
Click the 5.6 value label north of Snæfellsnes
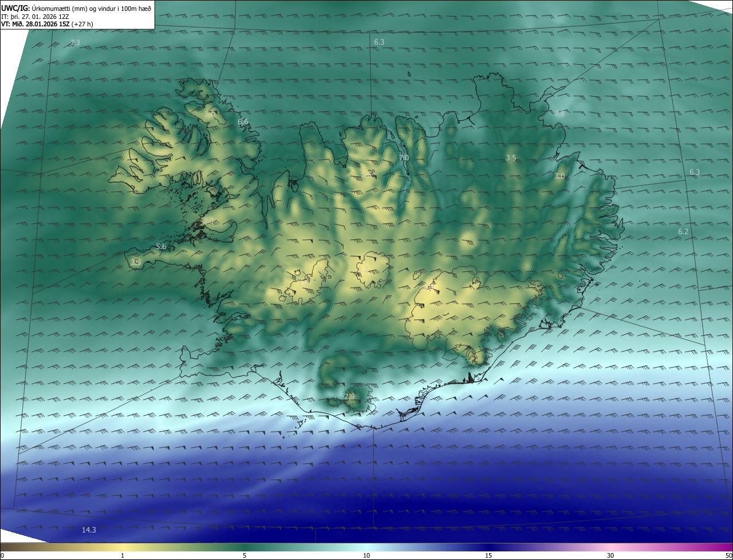[161, 247]
